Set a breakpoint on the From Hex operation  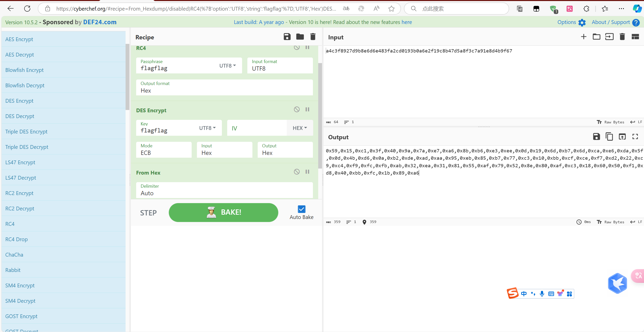pyautogui.click(x=307, y=172)
